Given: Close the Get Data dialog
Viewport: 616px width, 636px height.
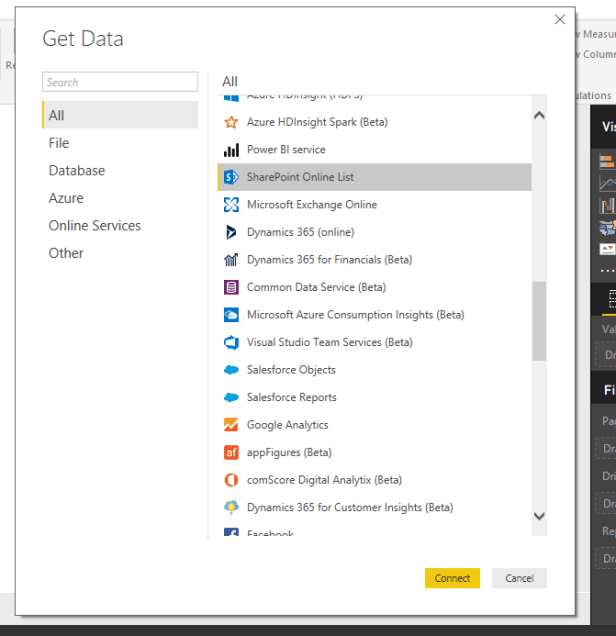Looking at the screenshot, I should [x=560, y=19].
